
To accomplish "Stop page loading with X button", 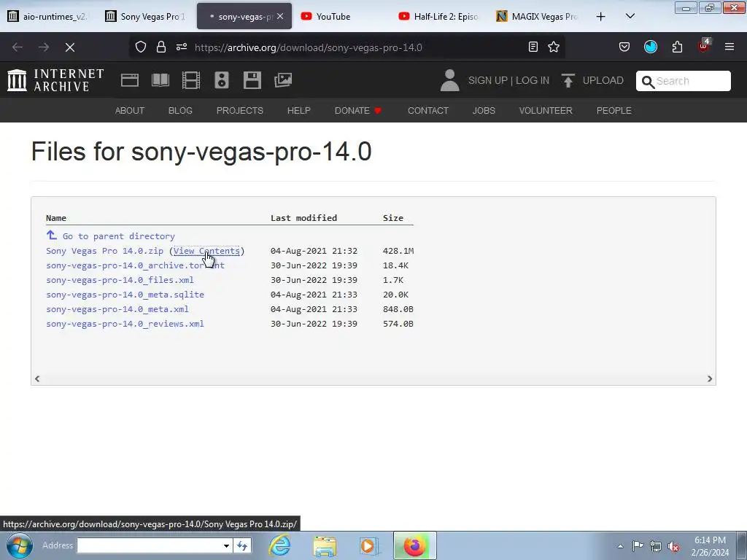I will [69, 47].
